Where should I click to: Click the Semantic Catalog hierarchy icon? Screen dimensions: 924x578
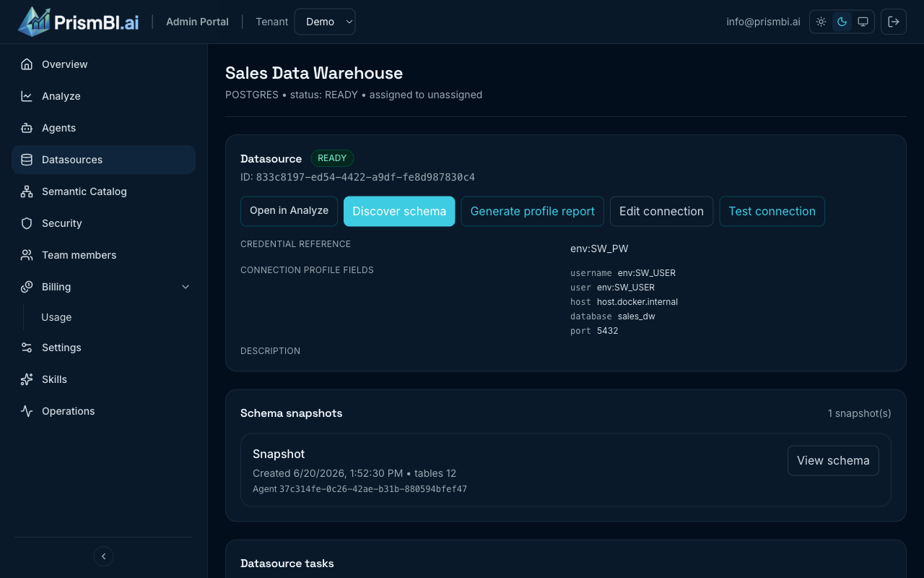click(27, 191)
